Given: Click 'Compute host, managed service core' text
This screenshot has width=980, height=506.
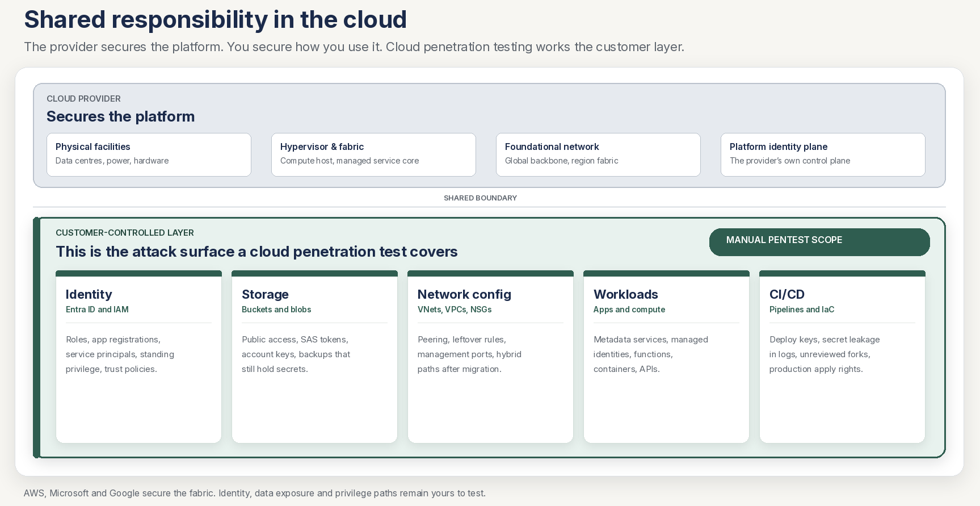Looking at the screenshot, I should tap(350, 161).
